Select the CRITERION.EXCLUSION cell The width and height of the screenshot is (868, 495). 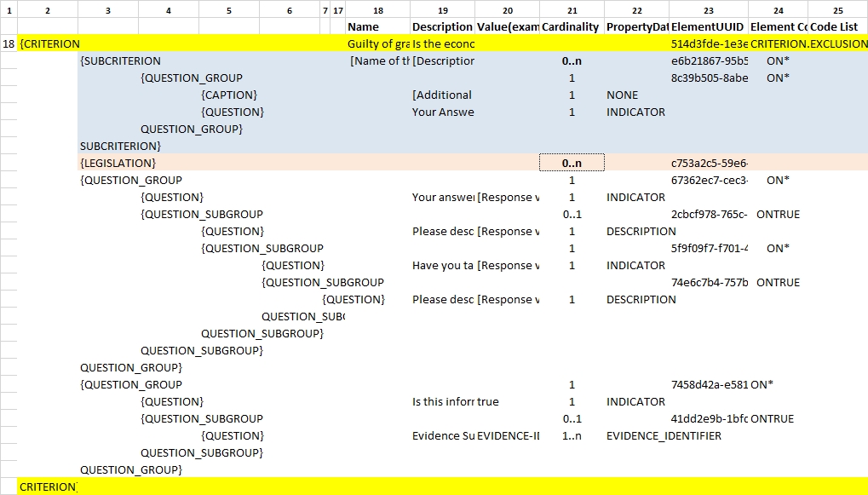(x=808, y=43)
